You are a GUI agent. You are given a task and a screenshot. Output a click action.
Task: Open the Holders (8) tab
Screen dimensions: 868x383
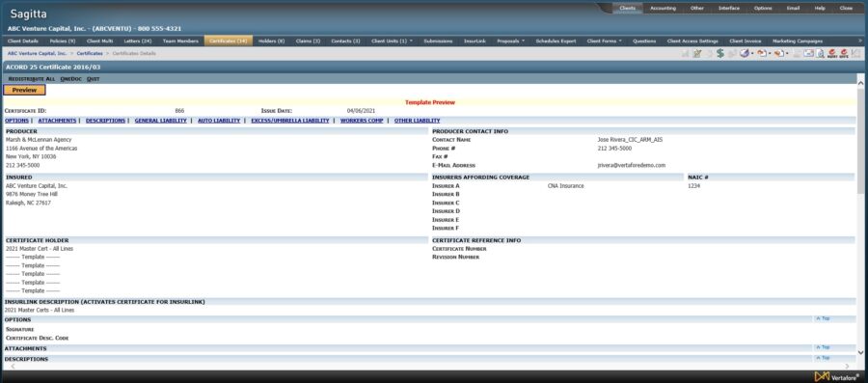[271, 41]
